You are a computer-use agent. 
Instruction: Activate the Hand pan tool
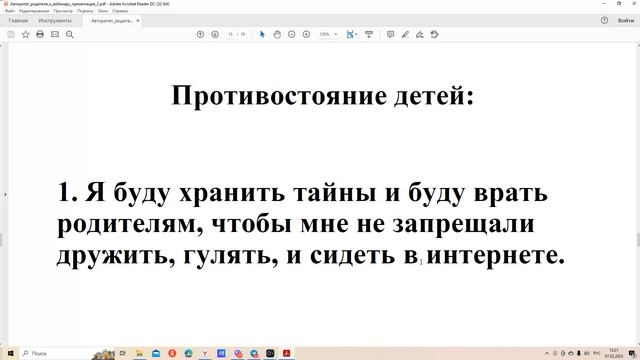point(277,35)
